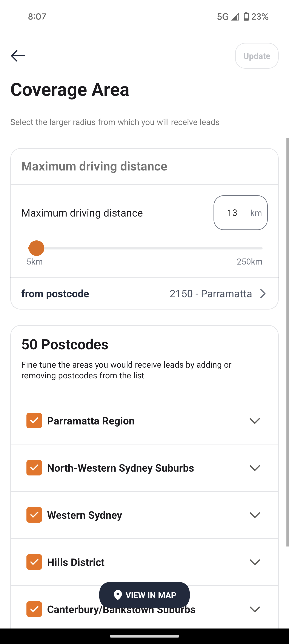This screenshot has width=289, height=644.
Task: Expand the Parramatta Region postcode list
Action: pos(255,421)
